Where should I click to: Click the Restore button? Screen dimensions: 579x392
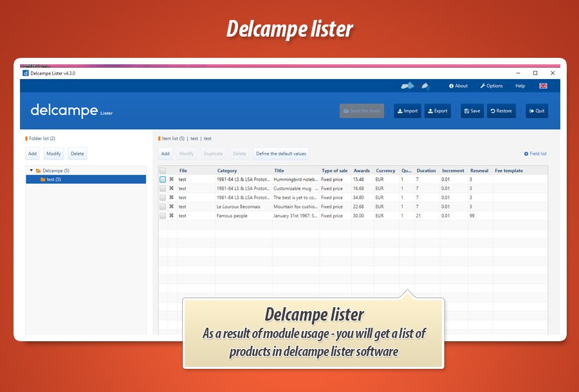[x=501, y=111]
